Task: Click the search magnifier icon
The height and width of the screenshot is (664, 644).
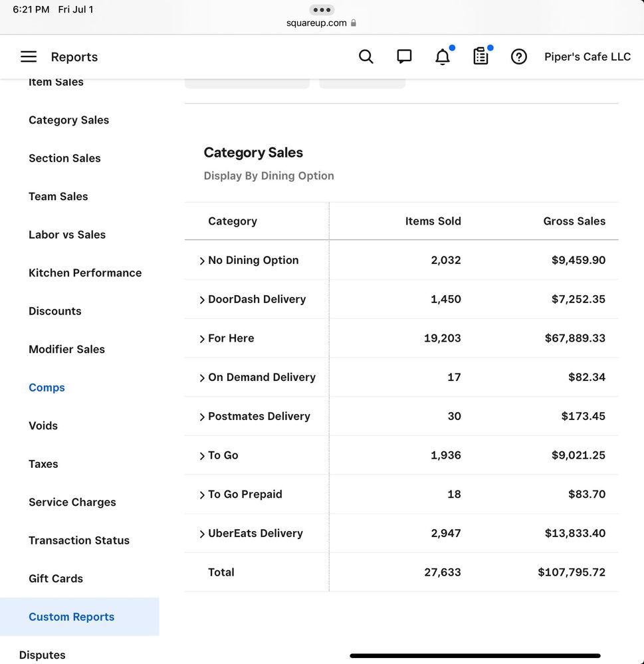Action: pyautogui.click(x=366, y=57)
